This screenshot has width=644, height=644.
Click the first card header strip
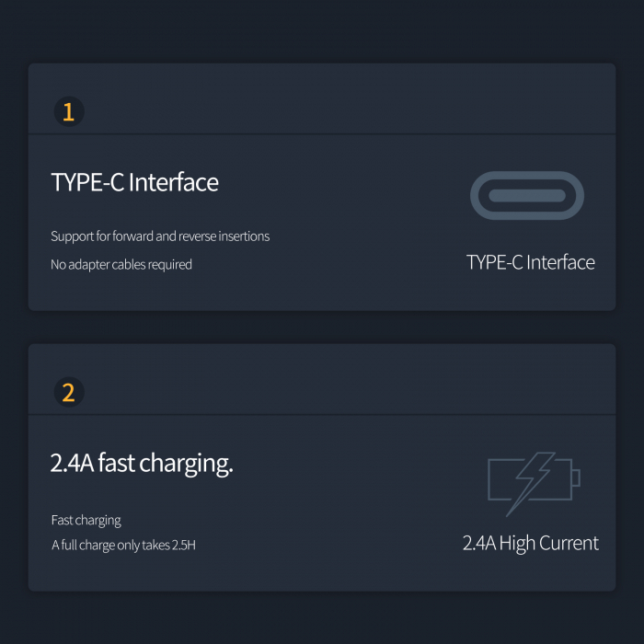point(322,98)
